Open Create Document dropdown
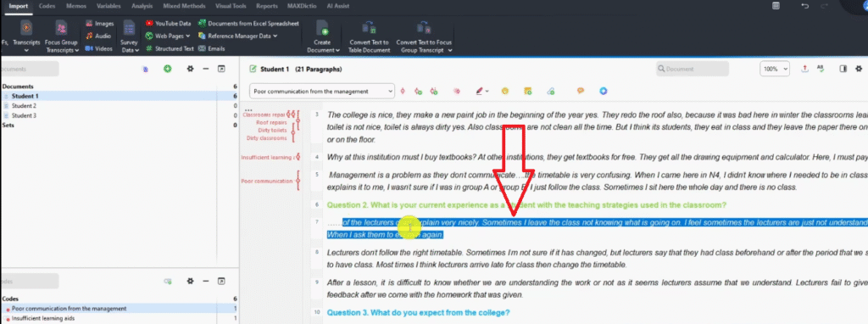 point(322,36)
